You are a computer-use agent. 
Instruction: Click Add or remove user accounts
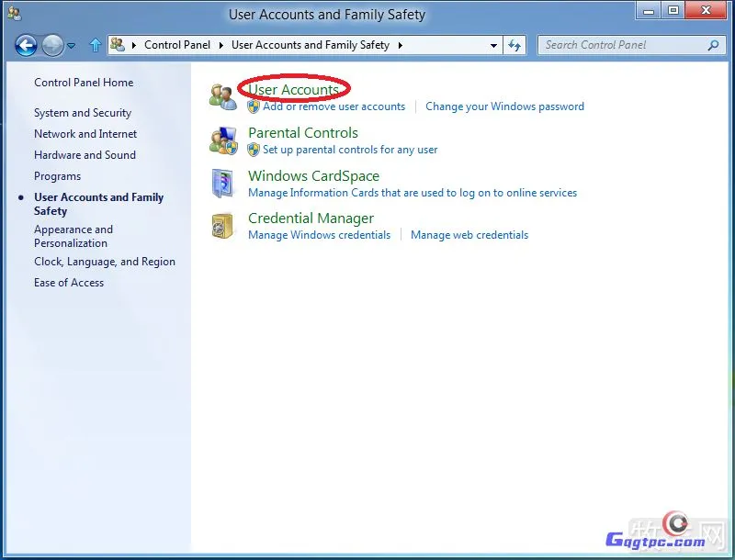tap(334, 106)
